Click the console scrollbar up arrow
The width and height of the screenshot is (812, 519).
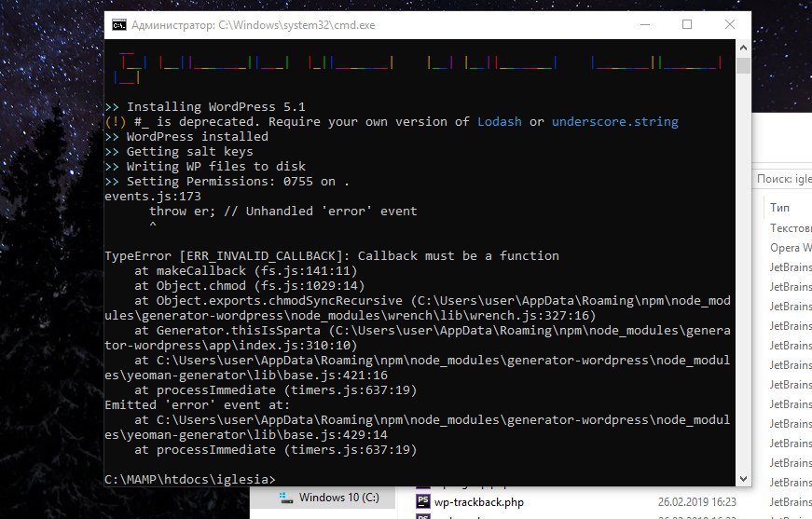(x=743, y=48)
